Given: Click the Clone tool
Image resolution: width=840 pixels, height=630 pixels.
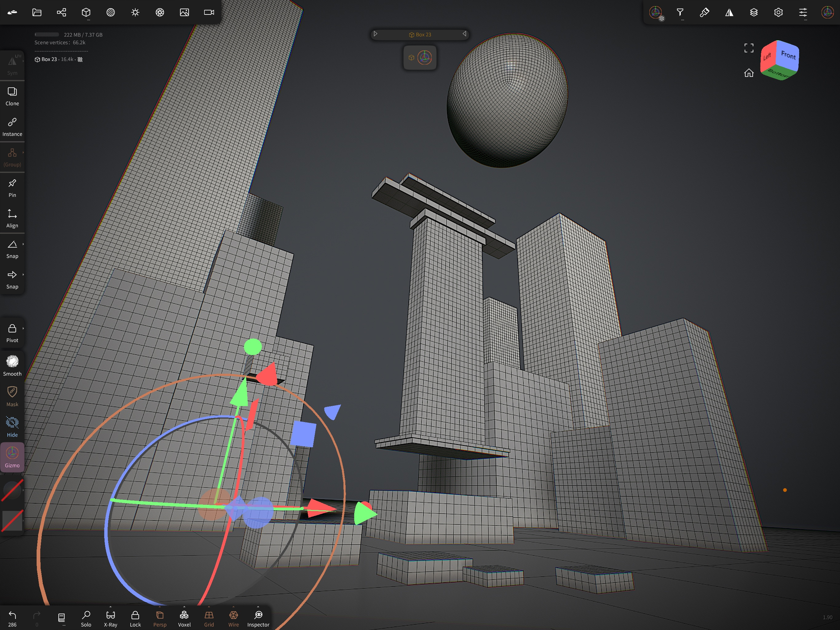Looking at the screenshot, I should coord(12,96).
